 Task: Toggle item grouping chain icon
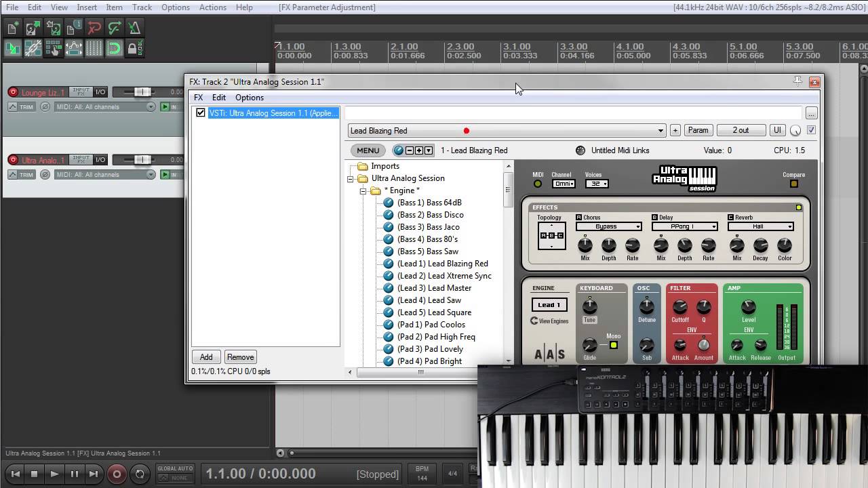click(x=33, y=48)
